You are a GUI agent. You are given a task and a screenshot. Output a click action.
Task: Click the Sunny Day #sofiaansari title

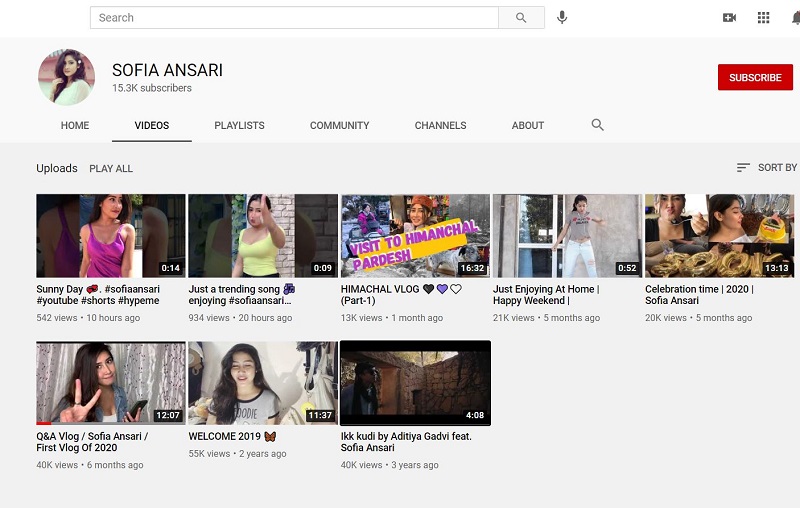point(98,295)
